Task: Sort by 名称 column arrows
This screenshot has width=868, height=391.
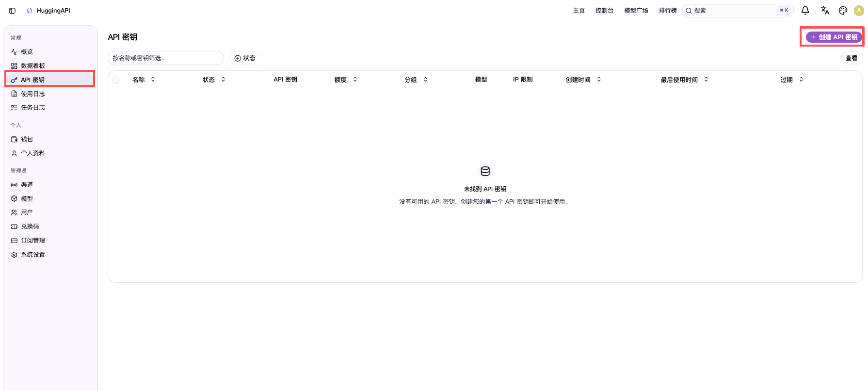Action: point(153,80)
